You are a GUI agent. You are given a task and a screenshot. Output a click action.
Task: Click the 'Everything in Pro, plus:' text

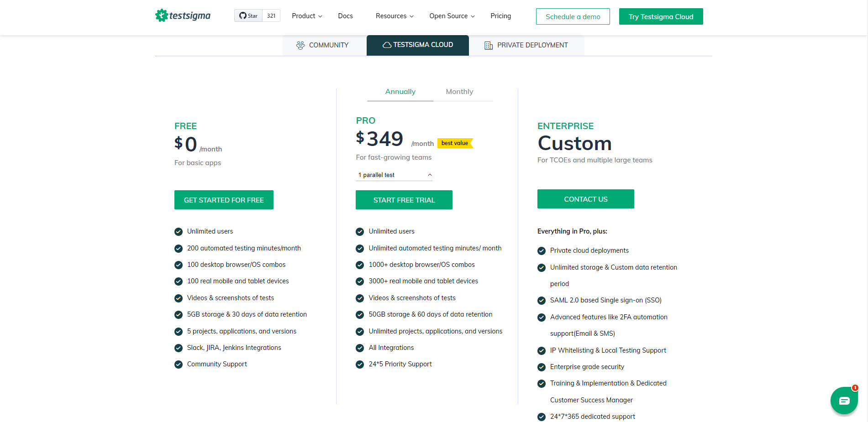coord(572,231)
